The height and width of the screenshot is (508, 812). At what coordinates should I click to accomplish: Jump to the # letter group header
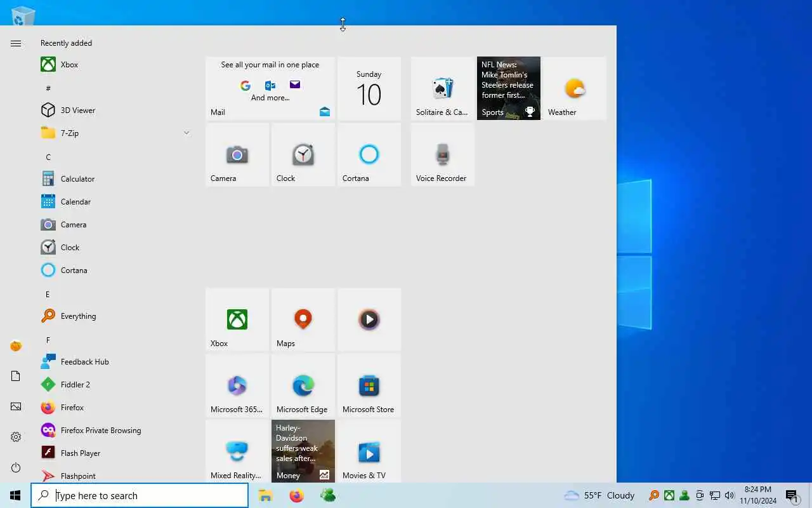[48, 88]
